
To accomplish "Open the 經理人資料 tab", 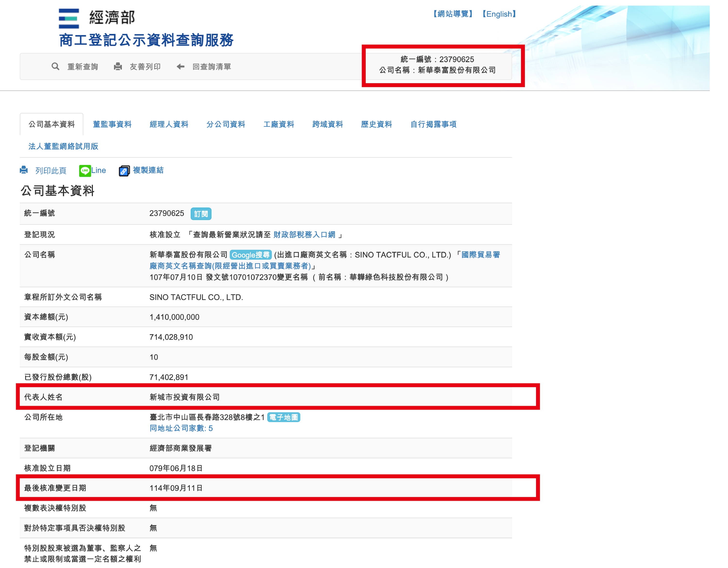I will 169,124.
